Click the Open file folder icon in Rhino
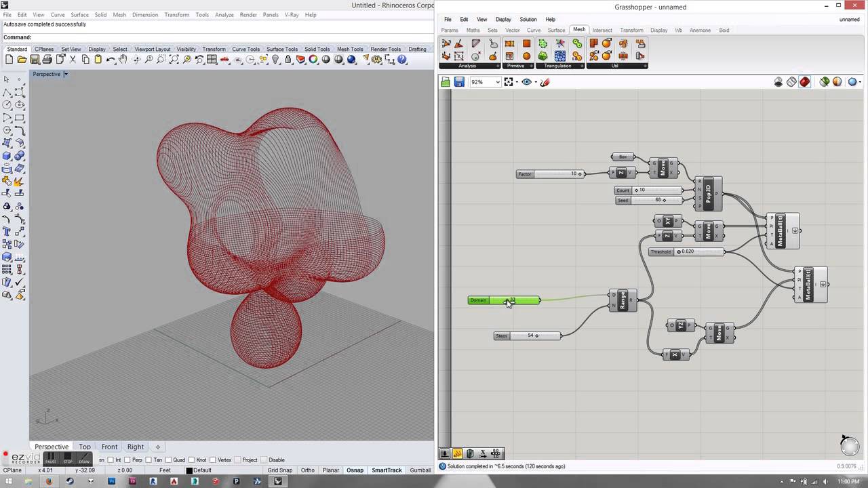868x488 pixels. [22, 60]
